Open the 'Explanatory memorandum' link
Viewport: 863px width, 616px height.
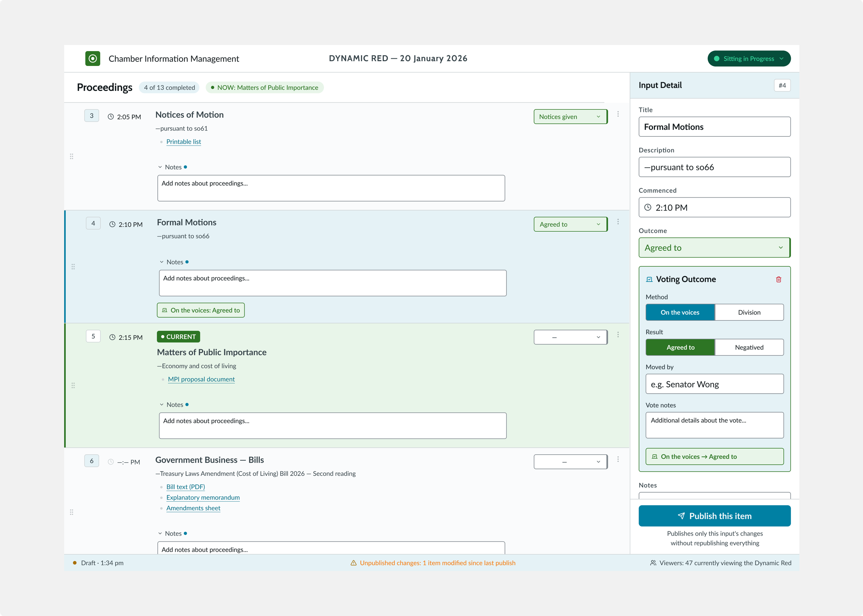coord(203,498)
